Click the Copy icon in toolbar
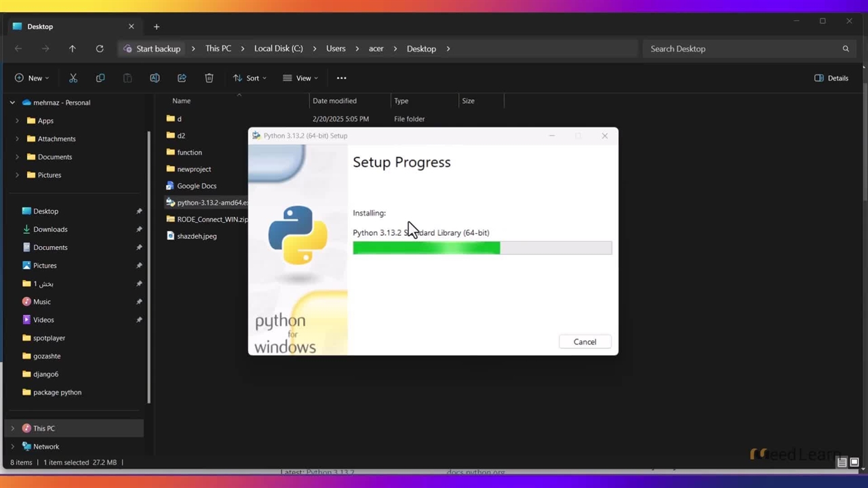This screenshot has height=488, width=868. click(100, 78)
